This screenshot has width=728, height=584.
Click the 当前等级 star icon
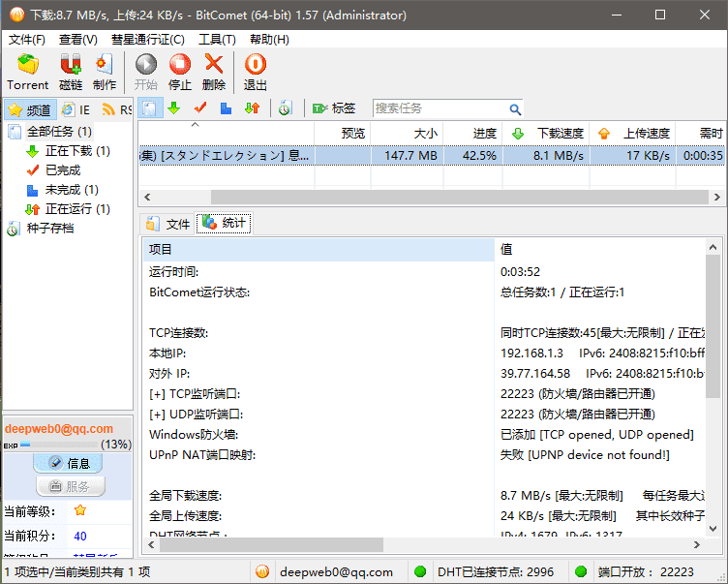coord(79,510)
